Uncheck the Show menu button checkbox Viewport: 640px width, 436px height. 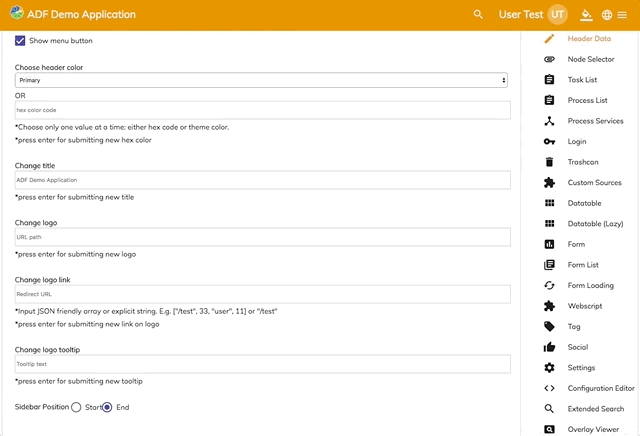pos(20,41)
